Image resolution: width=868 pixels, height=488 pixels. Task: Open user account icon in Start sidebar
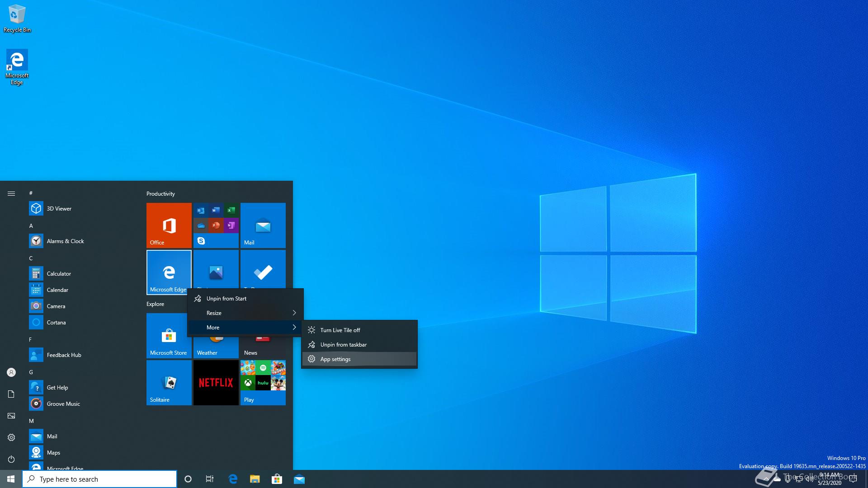click(x=11, y=372)
